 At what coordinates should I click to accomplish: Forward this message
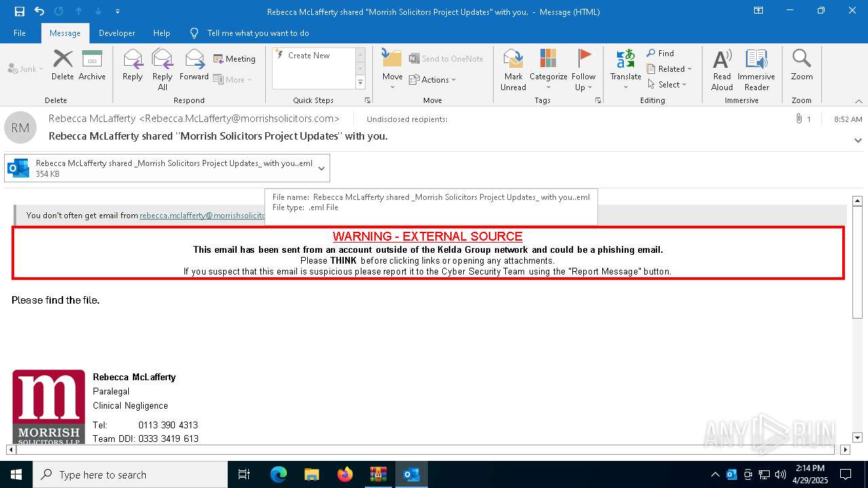(x=194, y=65)
